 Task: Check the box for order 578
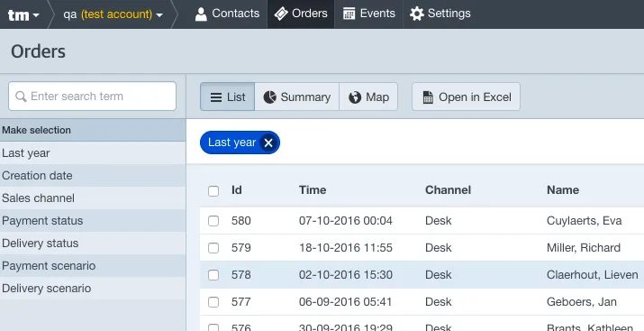point(213,275)
